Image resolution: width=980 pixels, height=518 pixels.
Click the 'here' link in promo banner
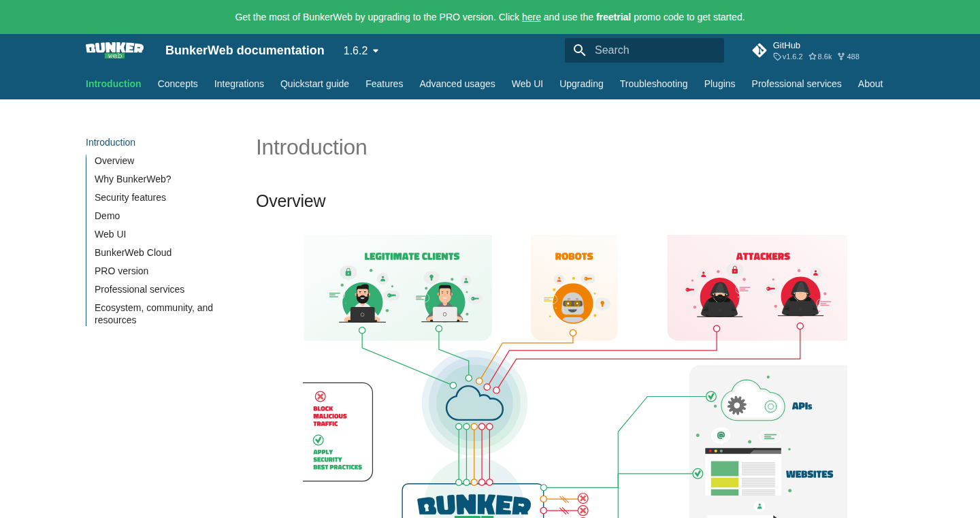(x=532, y=17)
